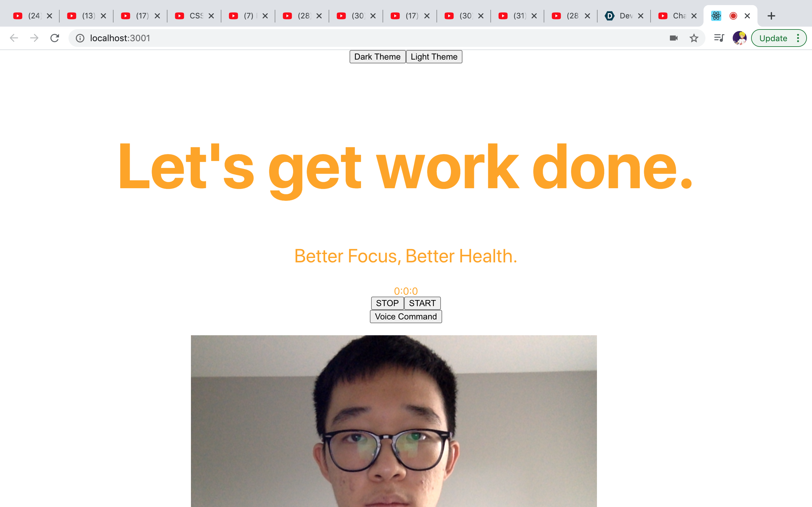This screenshot has width=812, height=507.
Task: Activate Voice Command
Action: tap(406, 317)
